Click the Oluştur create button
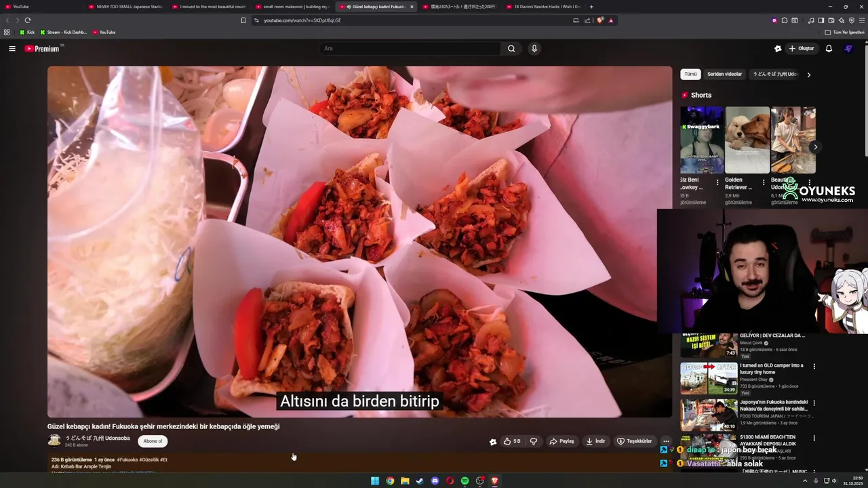The width and height of the screenshot is (868, 488). (x=801, y=49)
